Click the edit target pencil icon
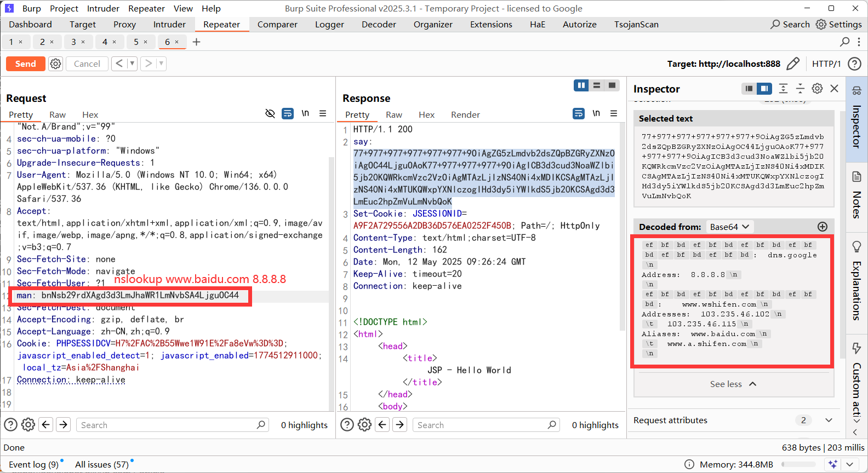This screenshot has width=868, height=473. 792,64
